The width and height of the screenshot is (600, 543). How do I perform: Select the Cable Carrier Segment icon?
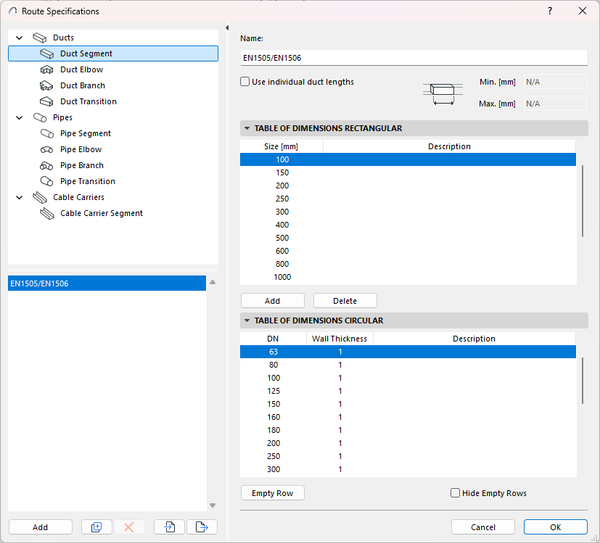(x=46, y=214)
